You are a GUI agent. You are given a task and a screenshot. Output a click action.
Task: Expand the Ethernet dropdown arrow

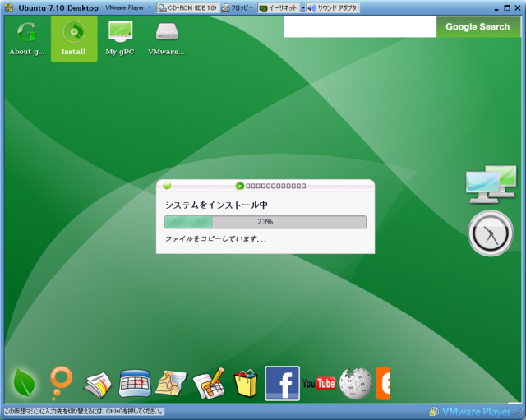tap(303, 7)
